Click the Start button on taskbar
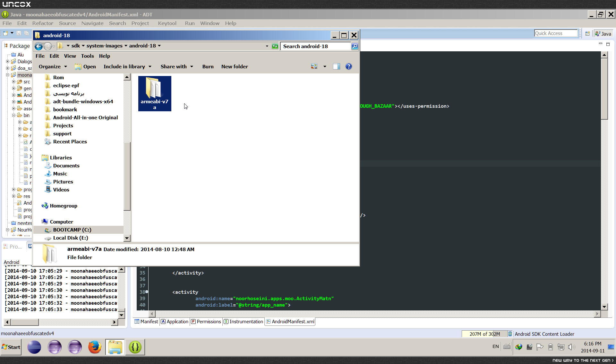The image size is (616, 364). coord(11,347)
